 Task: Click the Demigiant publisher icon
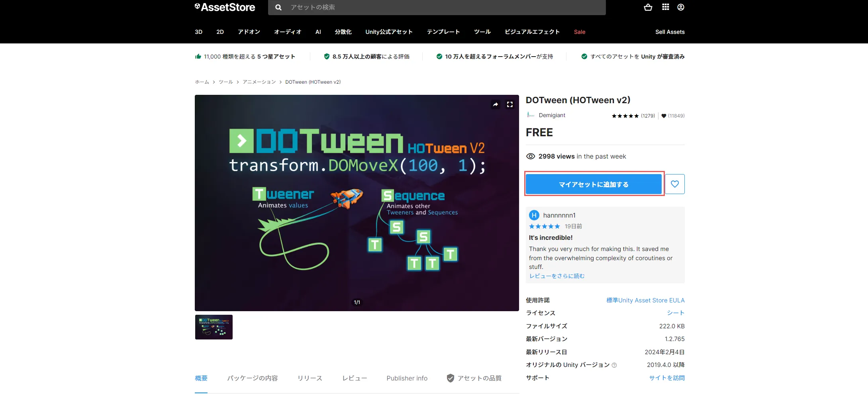tap(530, 115)
